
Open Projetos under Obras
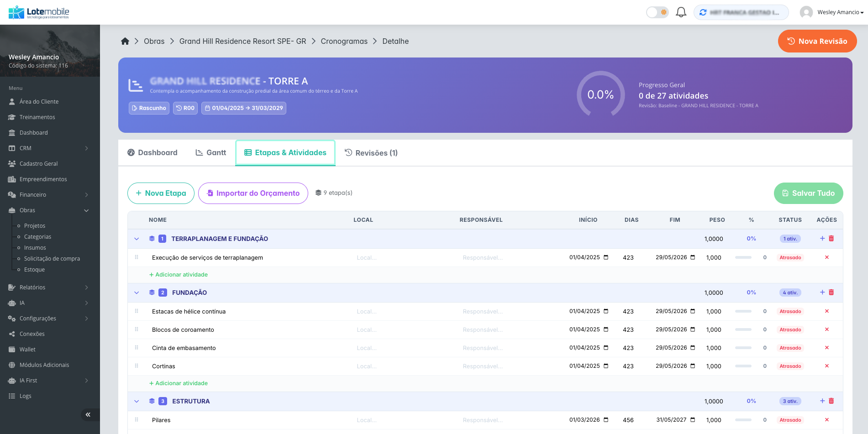(x=35, y=226)
